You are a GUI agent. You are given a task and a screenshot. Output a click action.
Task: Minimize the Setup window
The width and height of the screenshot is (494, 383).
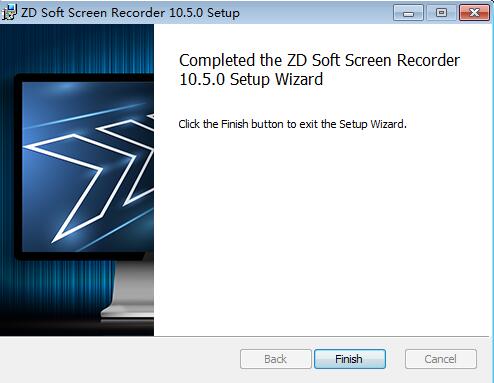408,13
